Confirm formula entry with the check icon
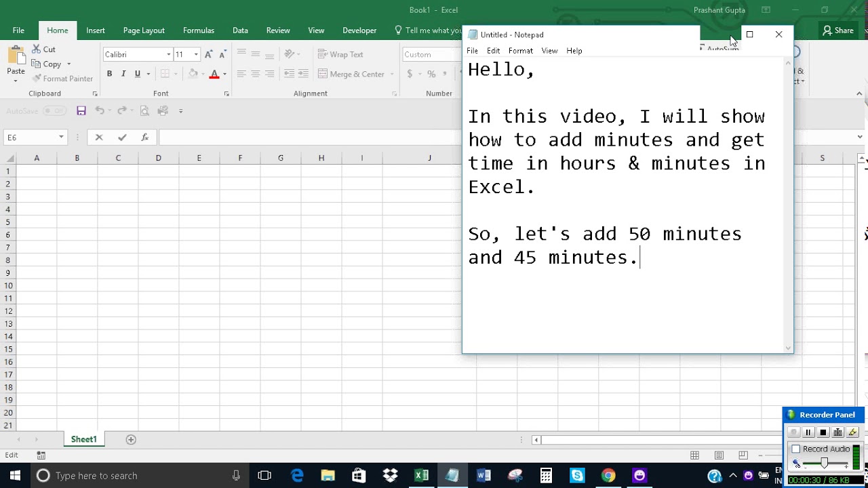 tap(122, 137)
